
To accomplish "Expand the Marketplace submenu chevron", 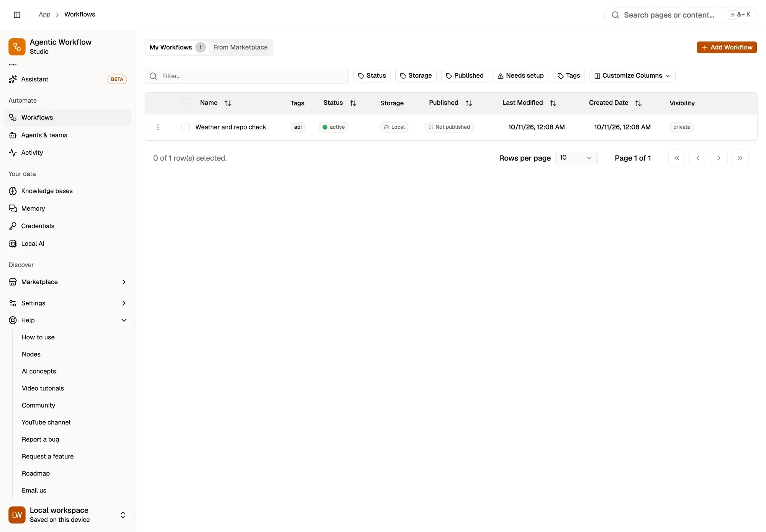I will [x=124, y=282].
